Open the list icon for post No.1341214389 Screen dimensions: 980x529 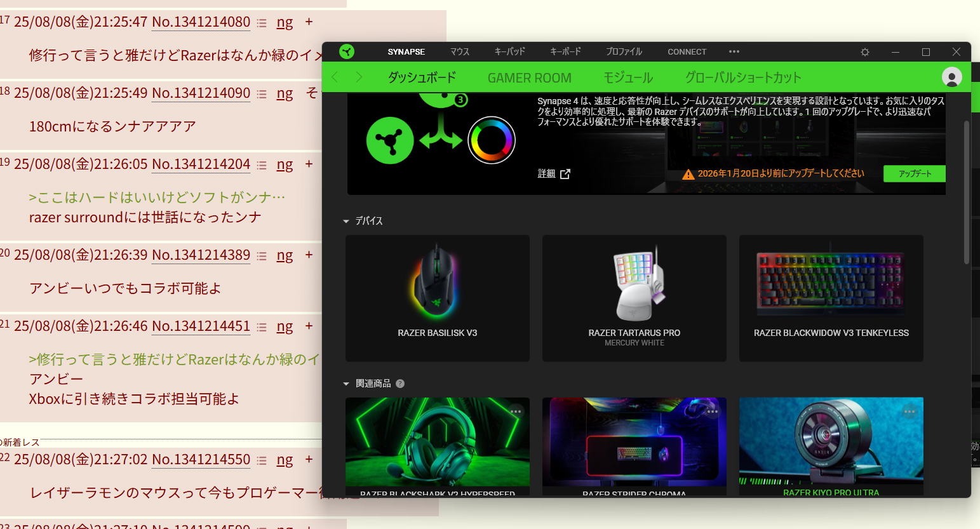262,256
